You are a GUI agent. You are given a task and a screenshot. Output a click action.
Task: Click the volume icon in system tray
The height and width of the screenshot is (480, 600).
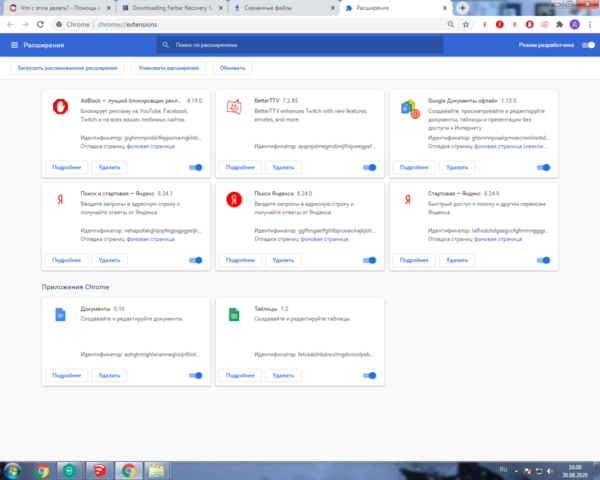tap(550, 471)
